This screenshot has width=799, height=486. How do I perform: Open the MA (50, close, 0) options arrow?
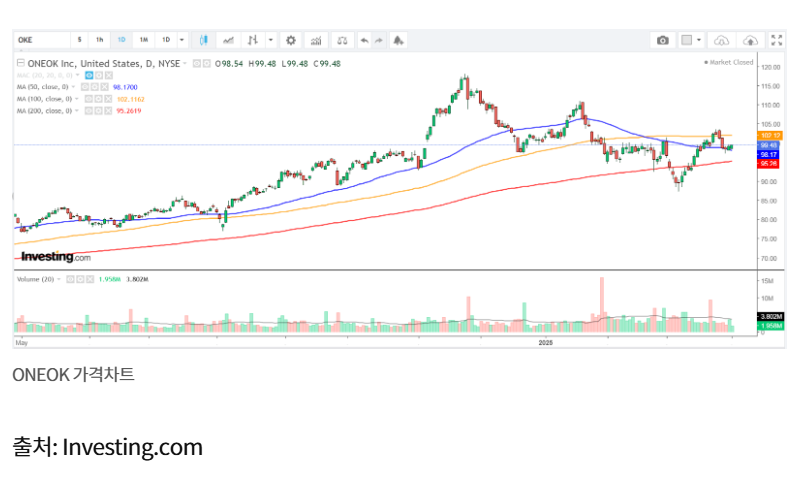[x=73, y=87]
